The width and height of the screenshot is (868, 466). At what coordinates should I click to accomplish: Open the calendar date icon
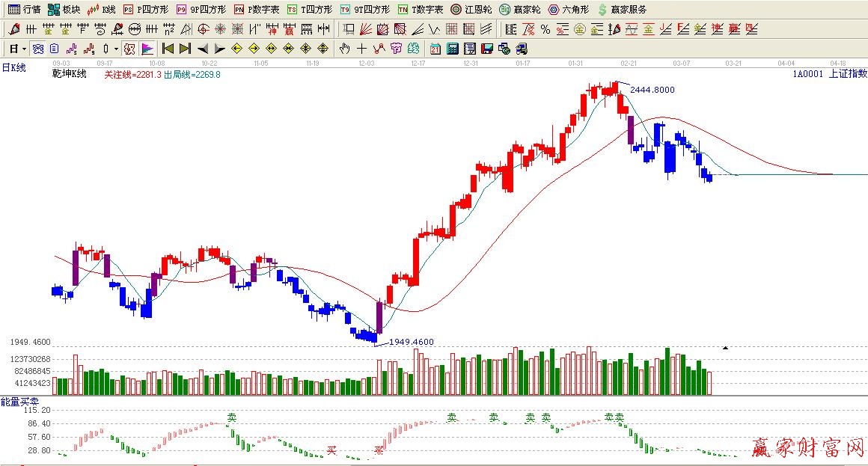(435, 49)
